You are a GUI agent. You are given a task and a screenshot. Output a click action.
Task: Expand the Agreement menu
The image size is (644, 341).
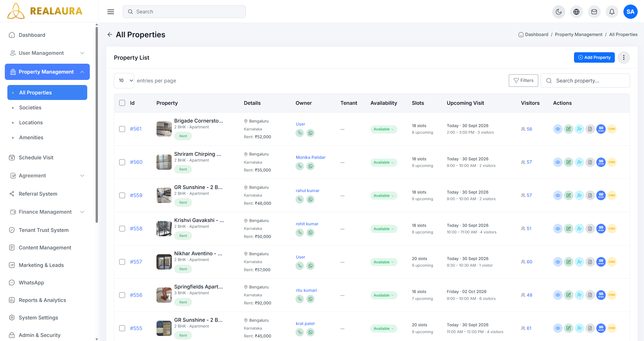47,176
